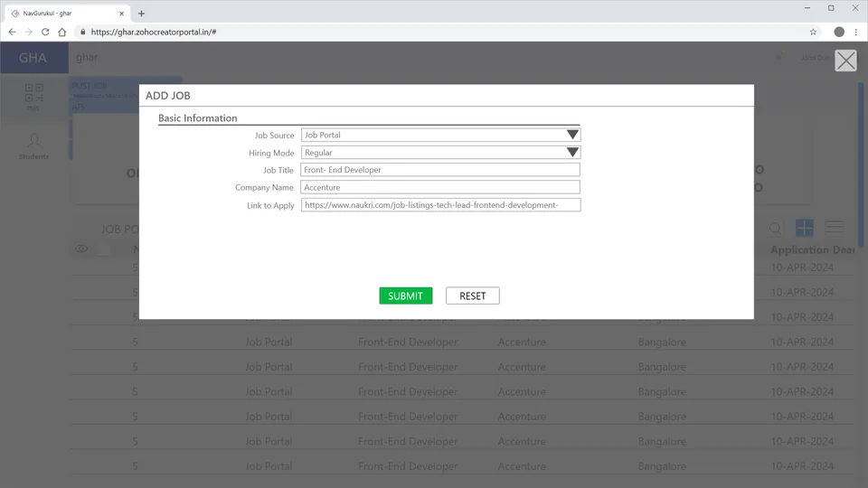The height and width of the screenshot is (488, 868).
Task: Click the page vertical scrollbar
Action: coord(861,166)
